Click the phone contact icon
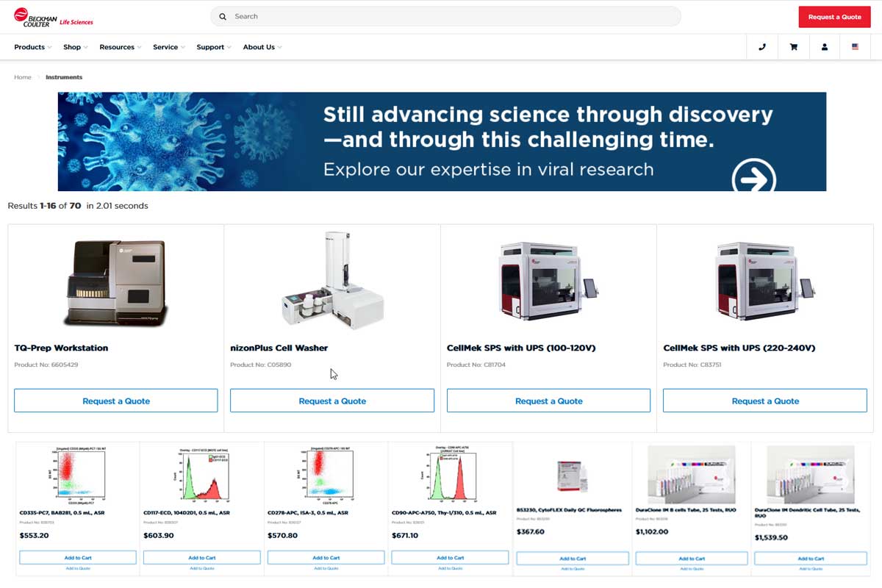Screen dimensions: 882x588 (x=761, y=47)
